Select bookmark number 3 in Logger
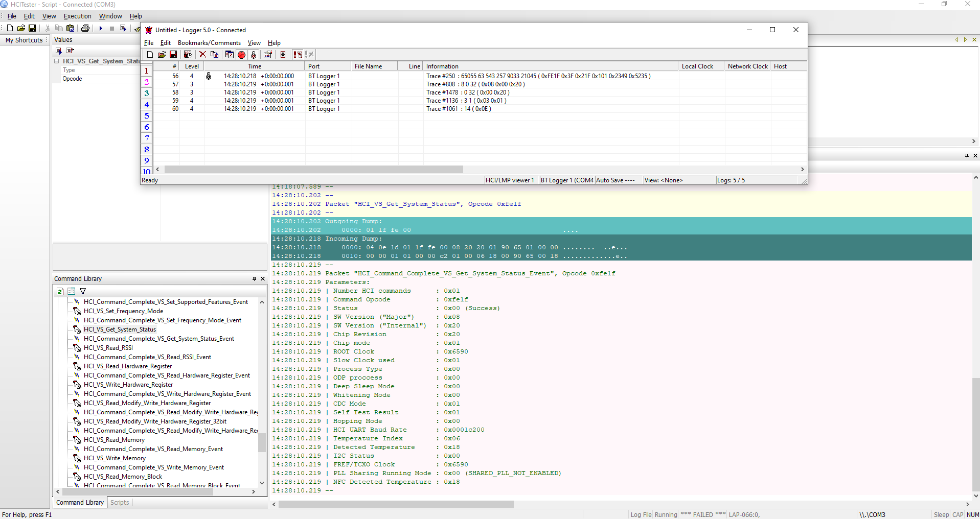The image size is (980, 519). pos(147,93)
